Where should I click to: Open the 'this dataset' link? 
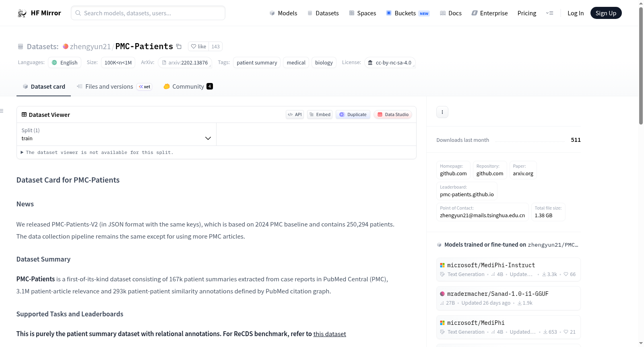[330, 334]
